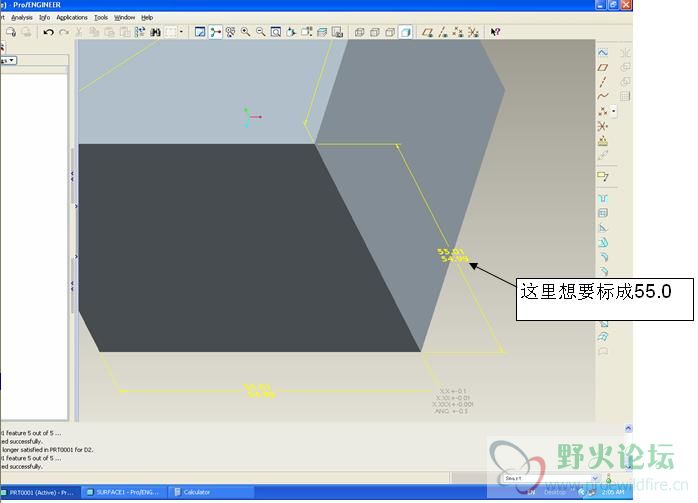The image size is (698, 503).
Task: Click the Datum Point tool
Action: click(x=603, y=111)
